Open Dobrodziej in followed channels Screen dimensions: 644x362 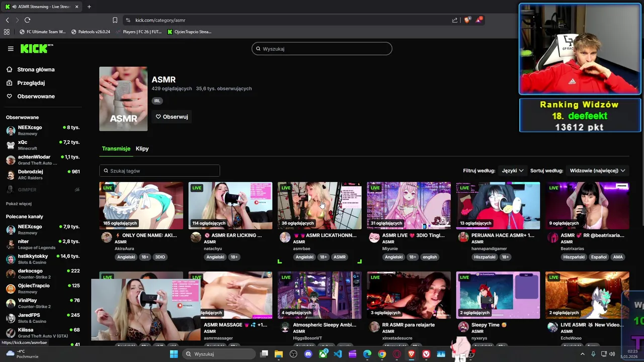point(43,174)
